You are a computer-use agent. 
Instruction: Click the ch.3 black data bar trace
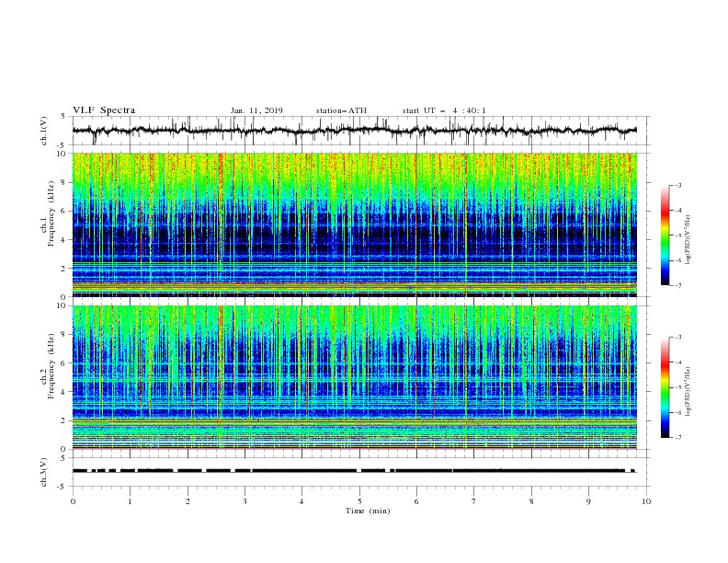pyautogui.click(x=354, y=471)
